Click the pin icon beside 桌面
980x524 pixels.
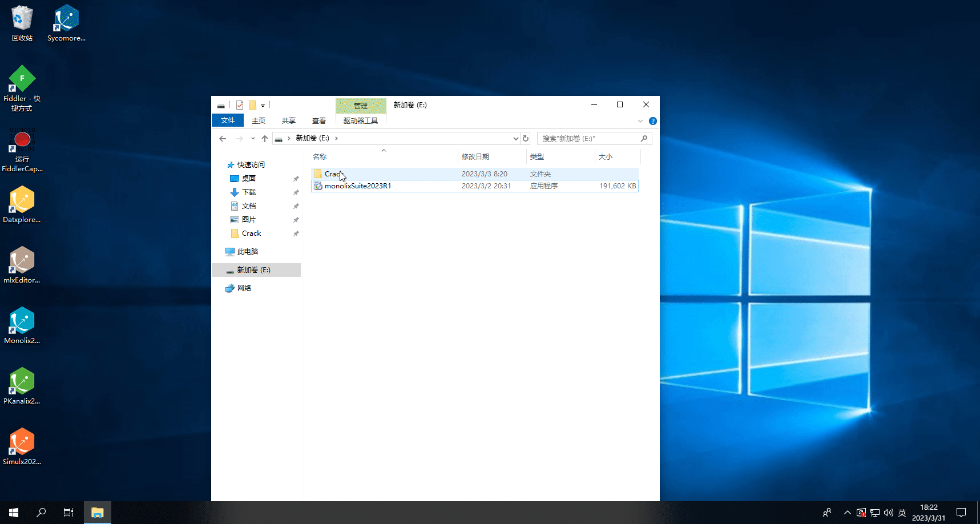[x=296, y=179]
